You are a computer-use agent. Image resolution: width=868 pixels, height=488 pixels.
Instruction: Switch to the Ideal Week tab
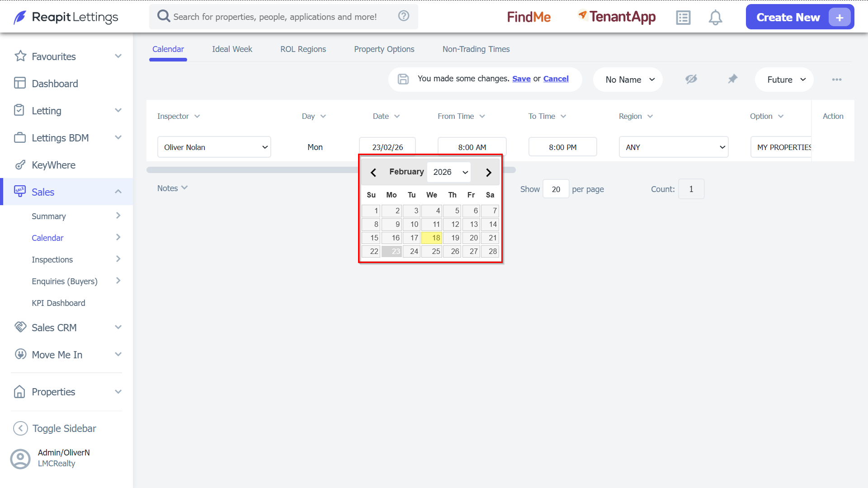click(232, 49)
